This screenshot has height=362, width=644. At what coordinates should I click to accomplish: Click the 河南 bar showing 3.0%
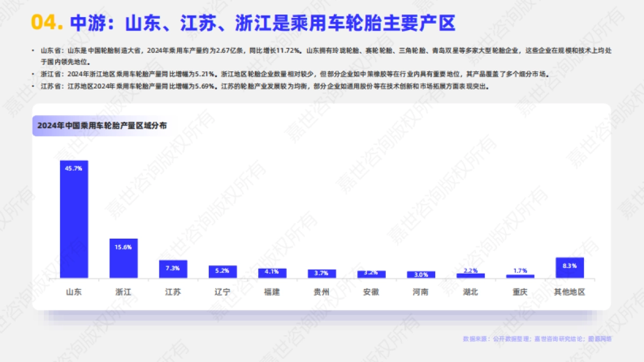421,276
